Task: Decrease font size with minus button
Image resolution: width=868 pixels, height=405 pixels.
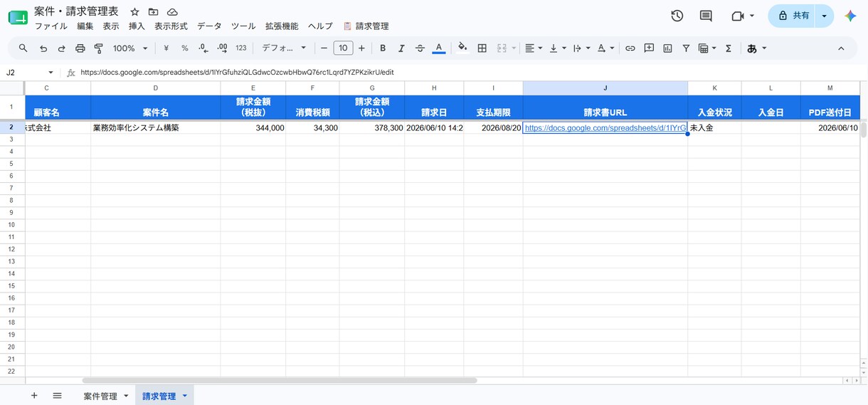Action: pyautogui.click(x=324, y=48)
